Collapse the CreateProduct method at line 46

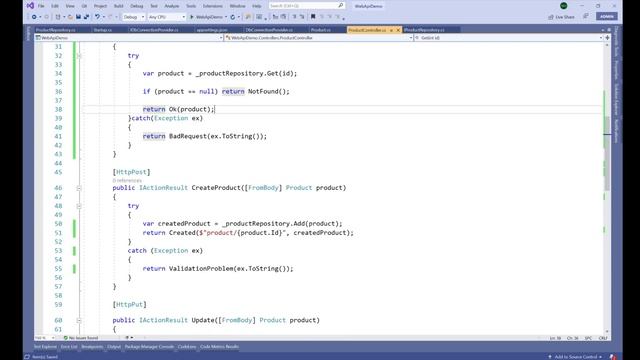click(x=79, y=188)
